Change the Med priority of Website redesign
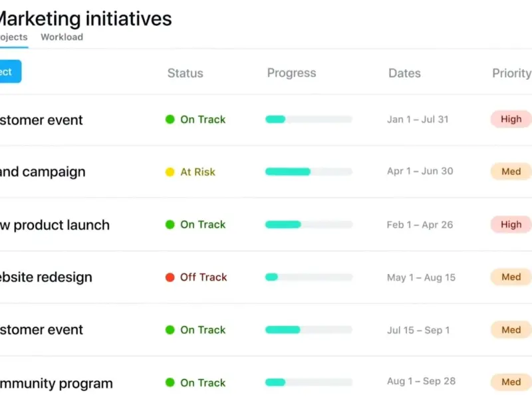The width and height of the screenshot is (532, 399). point(511,277)
